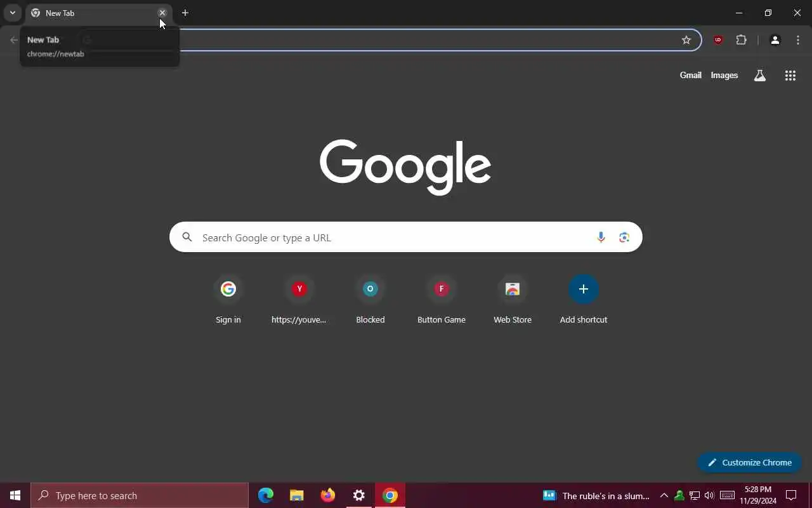This screenshot has height=508, width=812.
Task: Launch Microsoft Edge from taskbar
Action: tap(266, 495)
